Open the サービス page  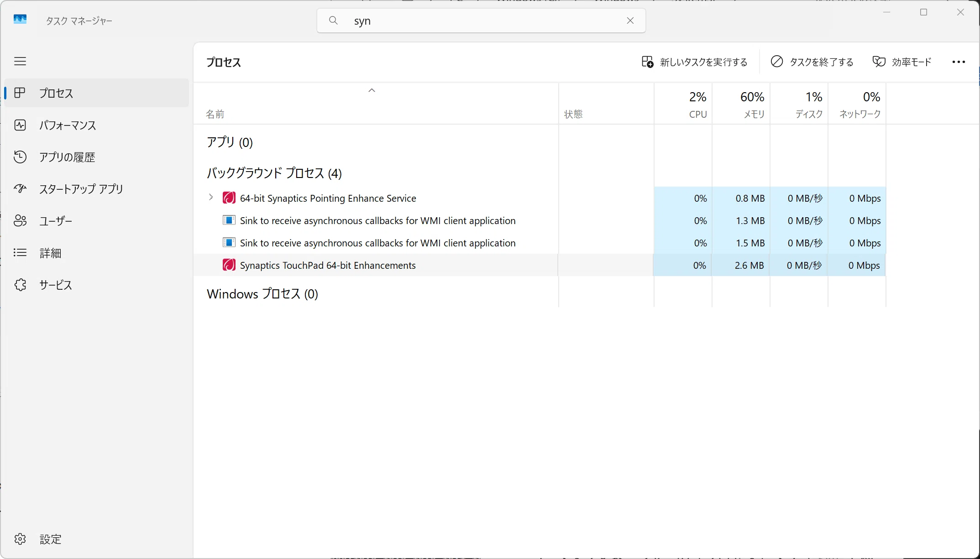(x=96, y=285)
